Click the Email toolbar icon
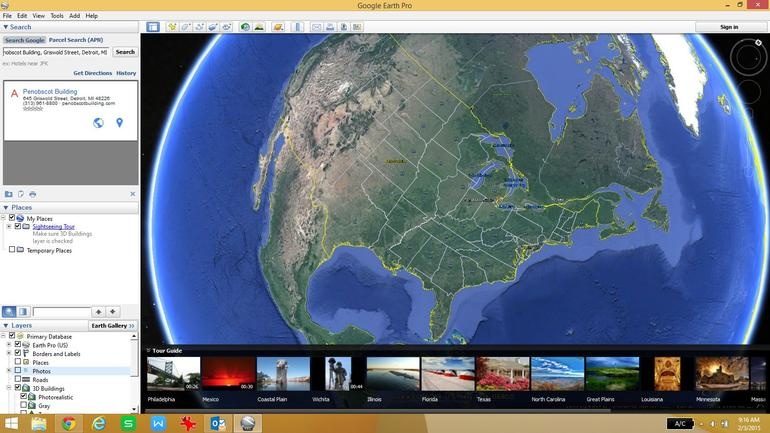770x433 pixels. coord(317,27)
